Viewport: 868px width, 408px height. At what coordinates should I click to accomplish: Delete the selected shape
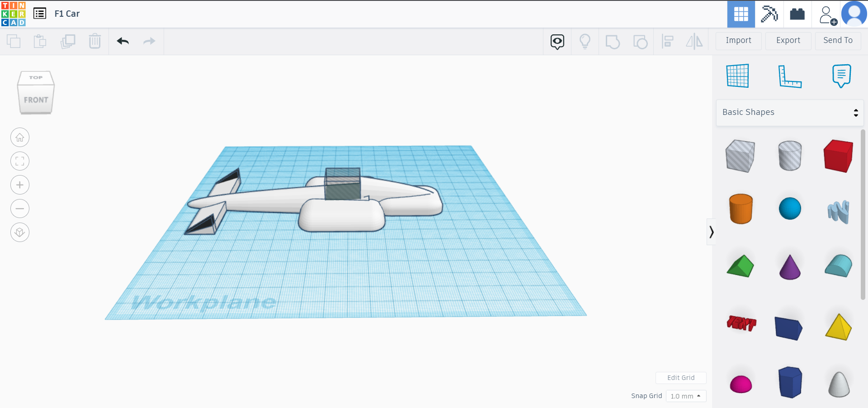click(x=95, y=41)
